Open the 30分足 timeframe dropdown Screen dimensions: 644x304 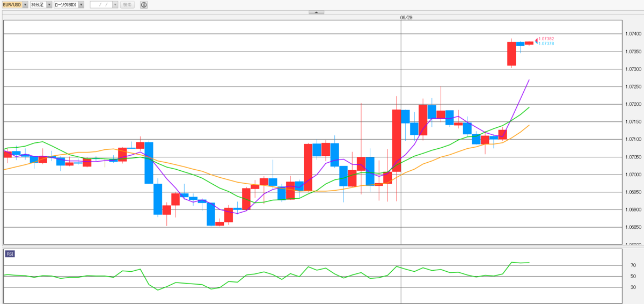click(41, 4)
